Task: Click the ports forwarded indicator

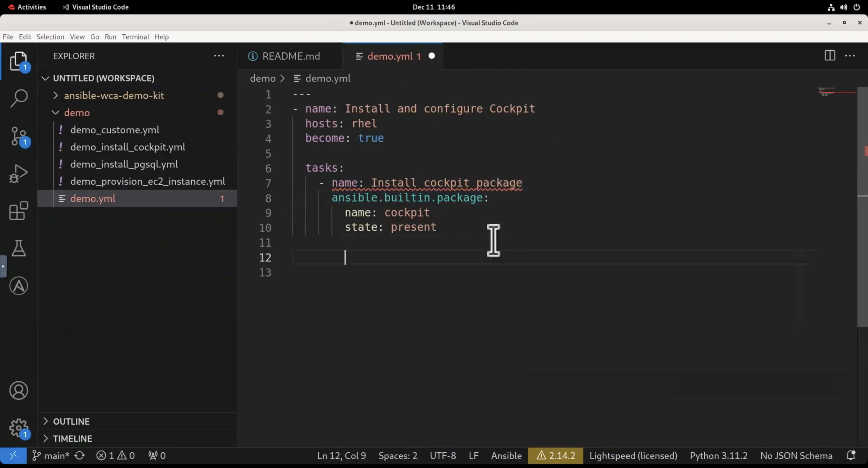Action: tap(157, 456)
